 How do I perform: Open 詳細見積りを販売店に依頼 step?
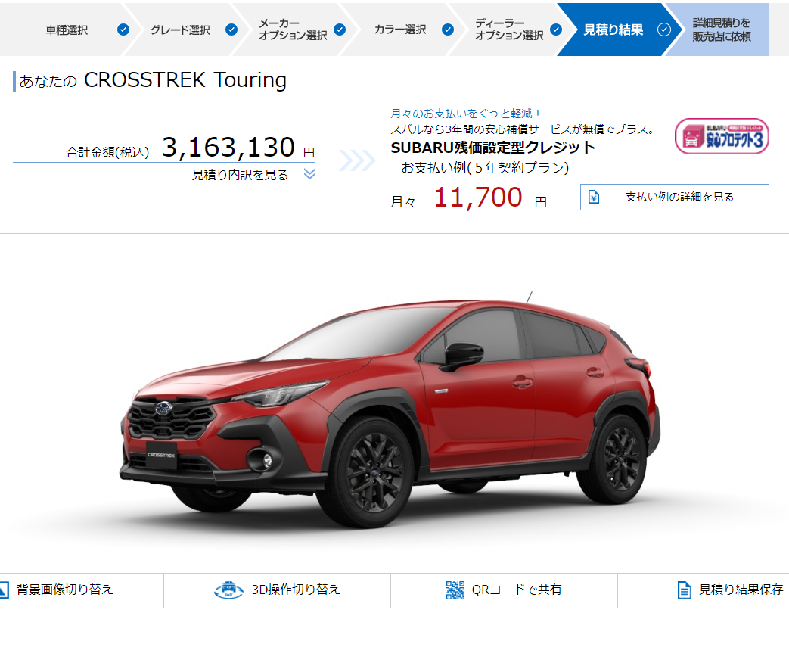(722, 30)
